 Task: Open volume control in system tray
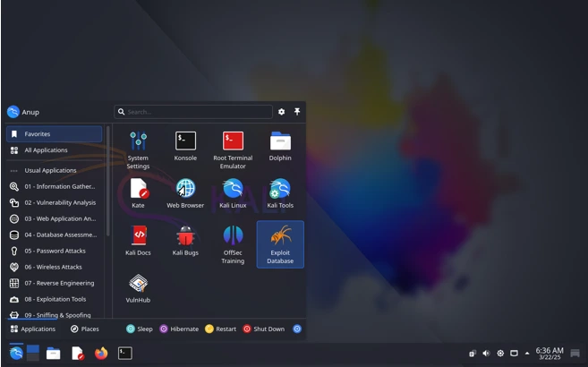[486, 354]
